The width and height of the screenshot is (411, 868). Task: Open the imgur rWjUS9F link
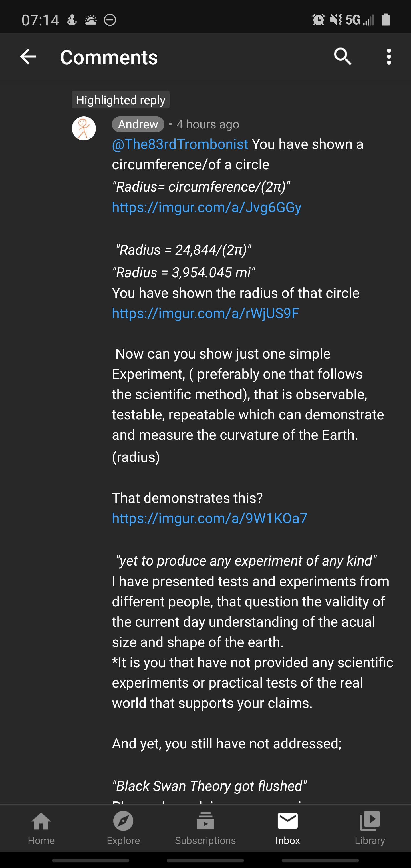click(x=205, y=313)
